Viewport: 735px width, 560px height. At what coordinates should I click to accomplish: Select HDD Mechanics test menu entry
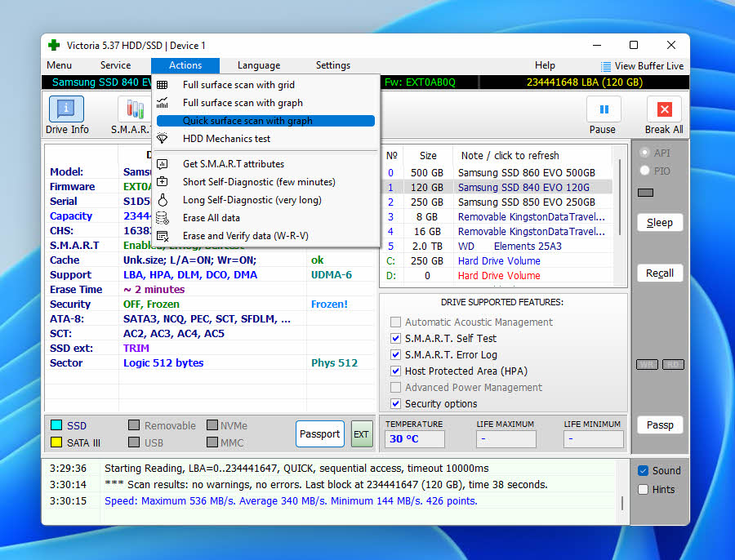[265, 139]
